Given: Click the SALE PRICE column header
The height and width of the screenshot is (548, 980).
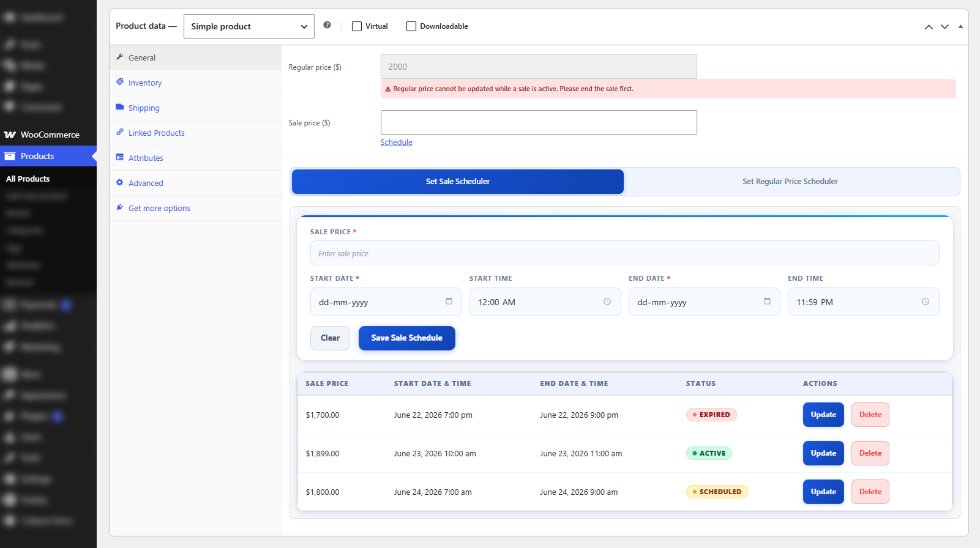Looking at the screenshot, I should [x=327, y=383].
